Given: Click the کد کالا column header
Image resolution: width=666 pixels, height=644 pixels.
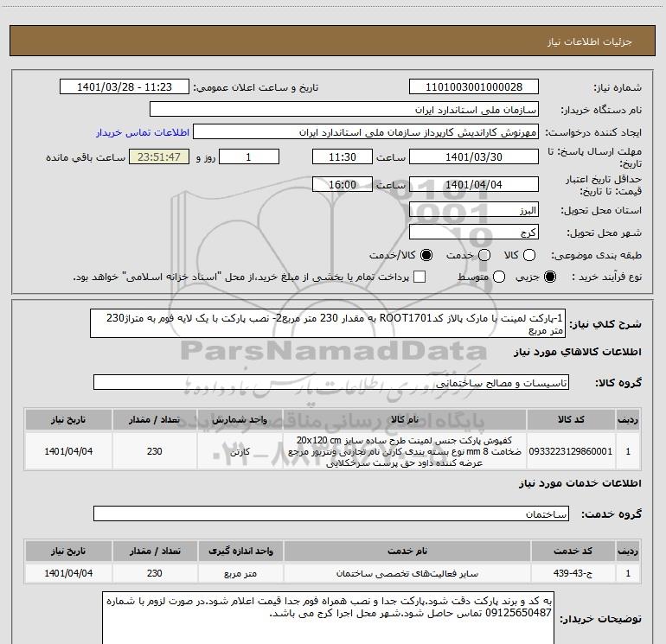Looking at the screenshot, I should pyautogui.click(x=571, y=419).
